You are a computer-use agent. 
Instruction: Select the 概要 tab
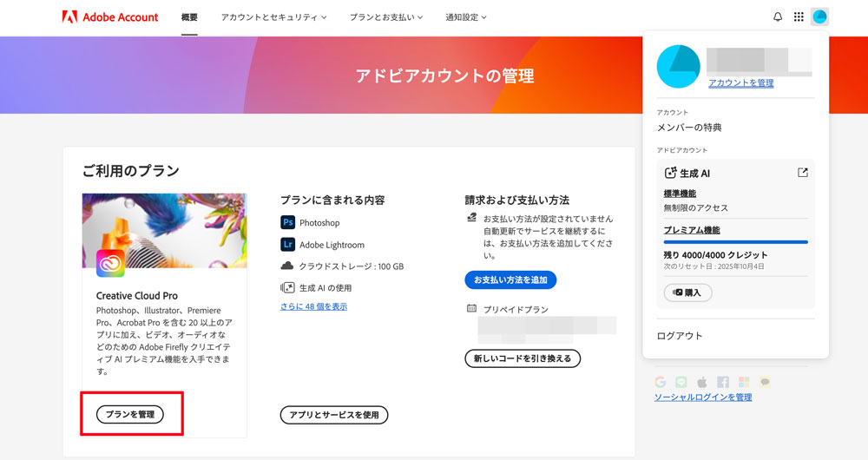(x=189, y=16)
